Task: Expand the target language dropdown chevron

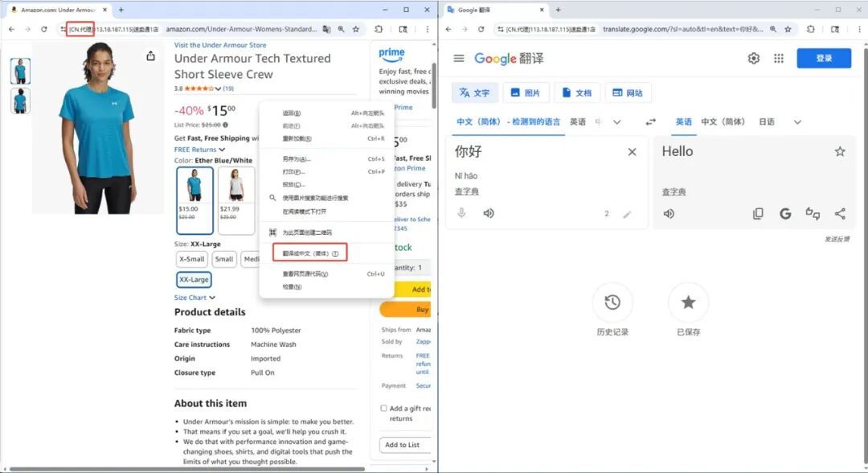Action: coord(797,122)
